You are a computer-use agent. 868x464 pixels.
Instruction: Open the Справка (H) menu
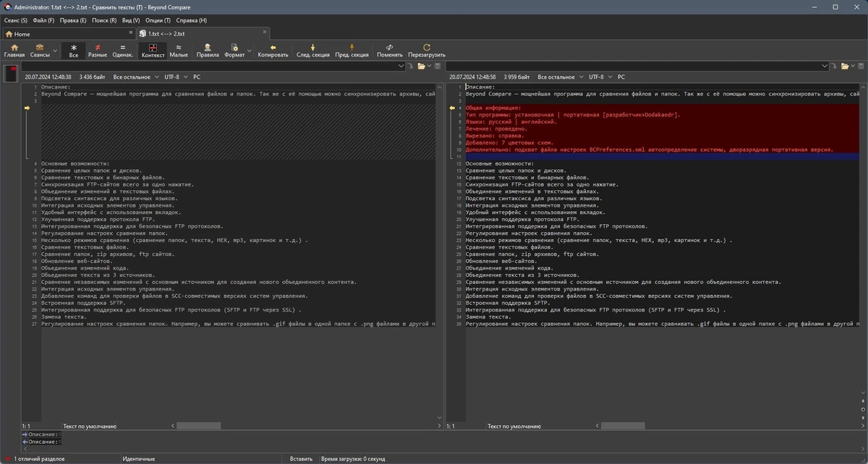pos(191,20)
